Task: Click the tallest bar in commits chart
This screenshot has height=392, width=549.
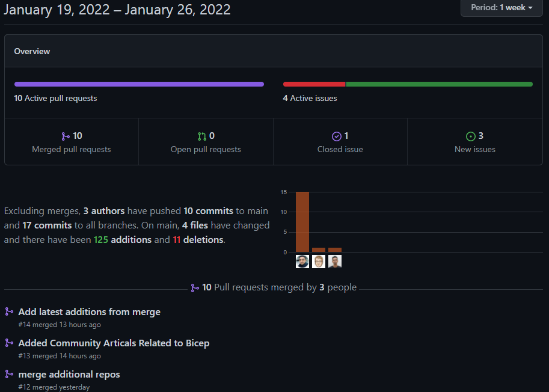Action: tap(302, 222)
